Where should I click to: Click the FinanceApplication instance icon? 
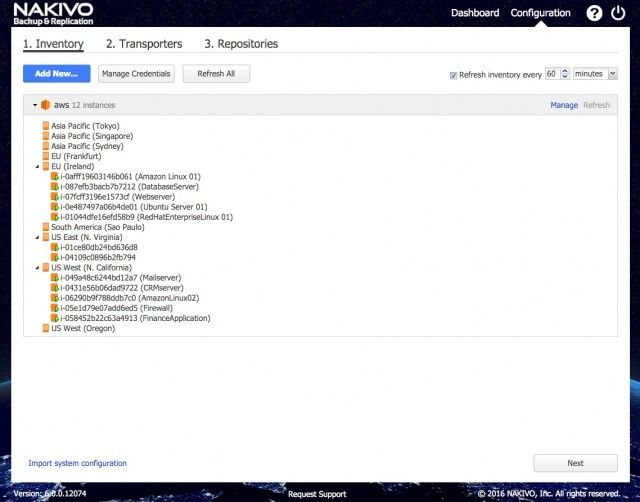coord(55,318)
